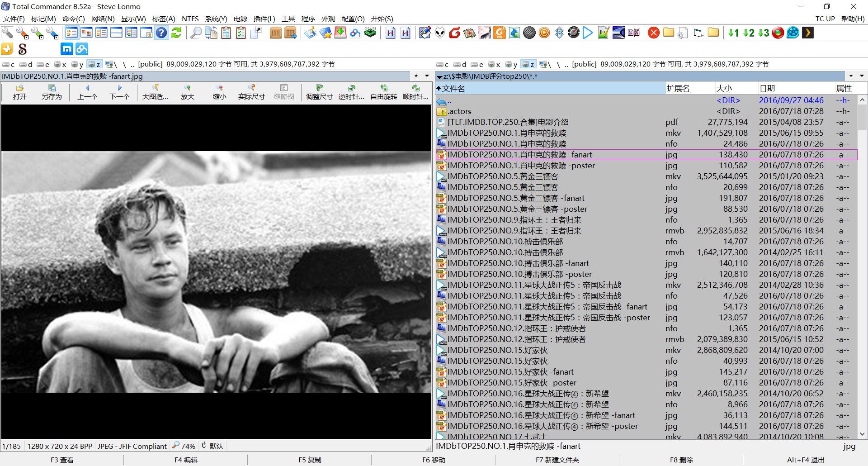Select drive z in the left drive bar
Viewport: 868px width, 466px height.
click(94, 64)
